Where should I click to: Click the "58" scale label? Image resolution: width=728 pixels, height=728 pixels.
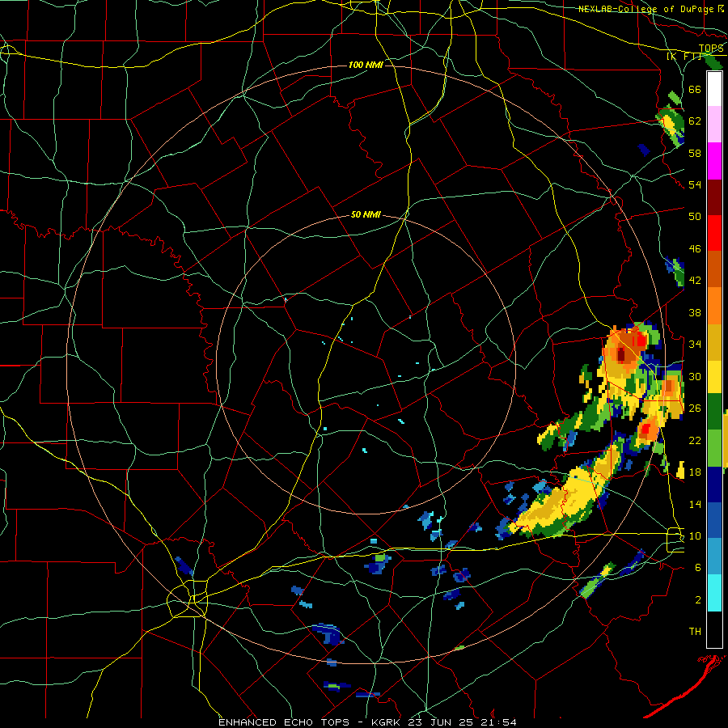695,153
